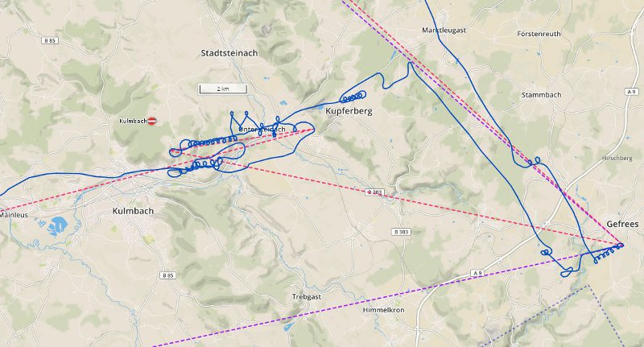
Task: Click the Kupferberg town label
Action: pos(349,111)
